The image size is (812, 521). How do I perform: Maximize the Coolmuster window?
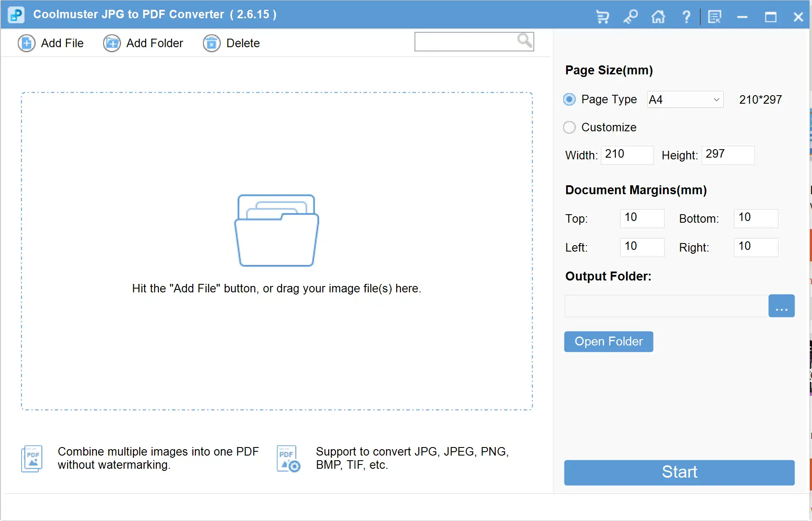(770, 17)
